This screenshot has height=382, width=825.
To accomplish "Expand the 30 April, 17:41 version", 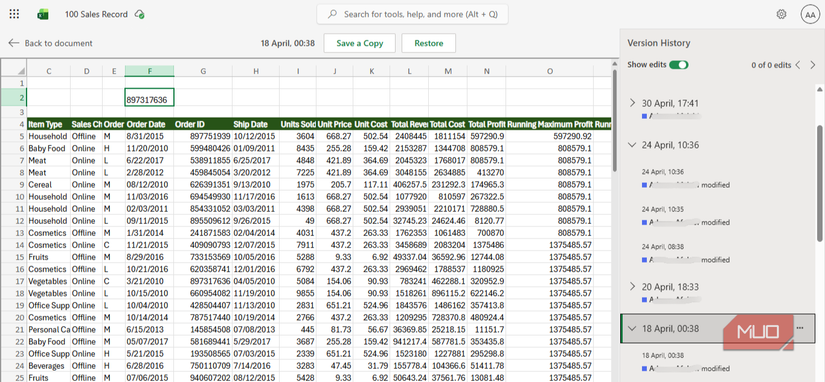I will click(632, 103).
